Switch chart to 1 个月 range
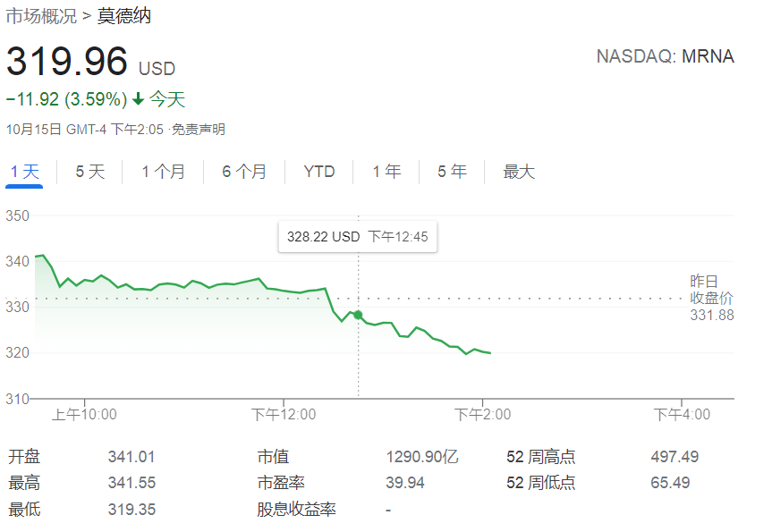 tap(163, 172)
